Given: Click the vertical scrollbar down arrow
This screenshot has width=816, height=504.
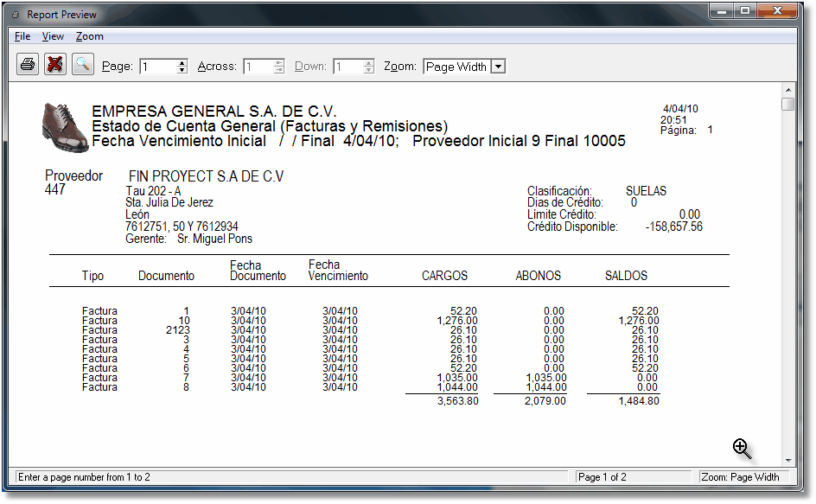Looking at the screenshot, I should (x=787, y=460).
